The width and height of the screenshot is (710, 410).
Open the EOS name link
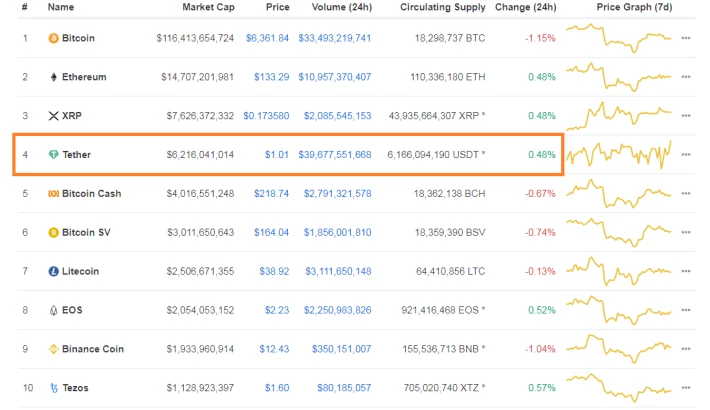(x=72, y=310)
